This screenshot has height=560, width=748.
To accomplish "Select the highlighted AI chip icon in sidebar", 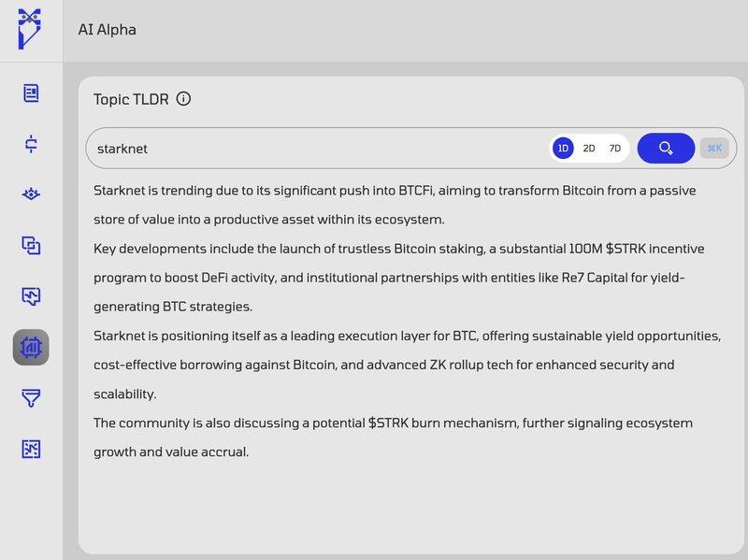I will (31, 348).
